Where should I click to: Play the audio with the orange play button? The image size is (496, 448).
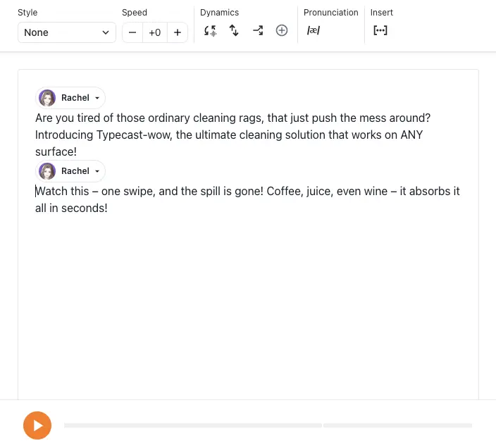click(37, 425)
